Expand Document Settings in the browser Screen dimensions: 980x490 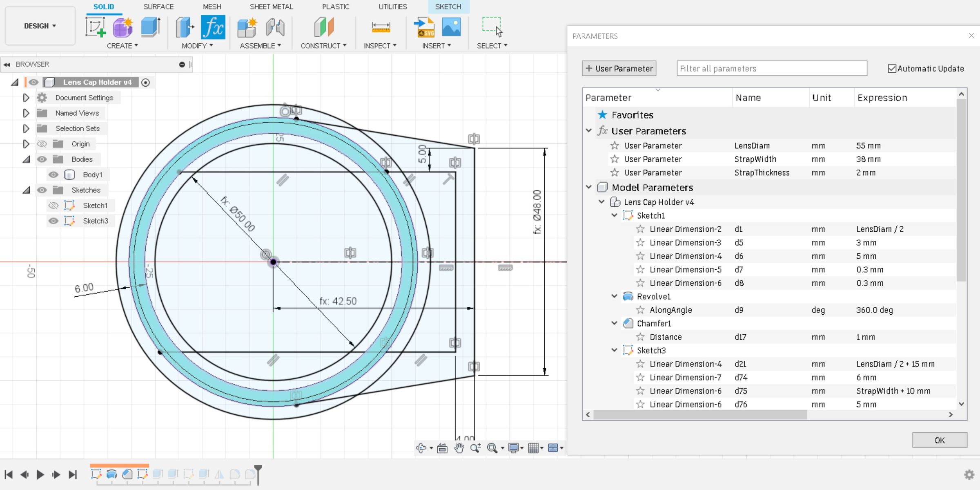(26, 98)
